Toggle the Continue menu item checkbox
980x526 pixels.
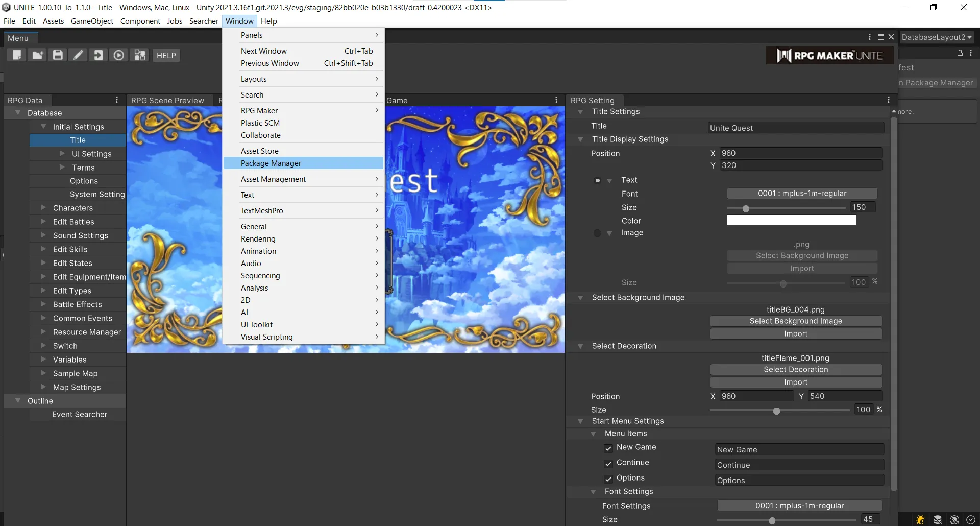point(608,464)
